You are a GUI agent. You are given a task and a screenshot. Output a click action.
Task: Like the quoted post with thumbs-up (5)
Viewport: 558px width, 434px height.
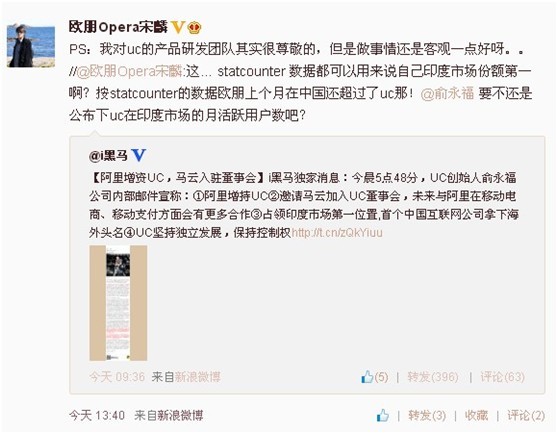pyautogui.click(x=374, y=377)
